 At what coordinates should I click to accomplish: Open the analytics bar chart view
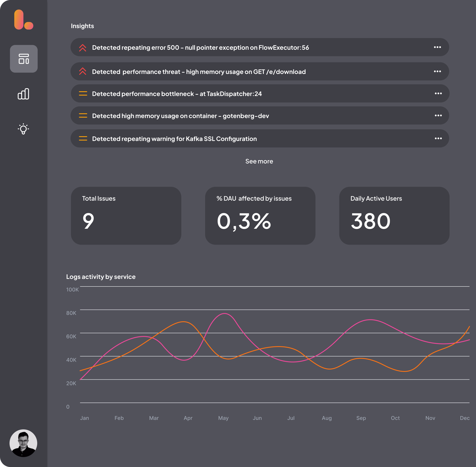coord(24,94)
